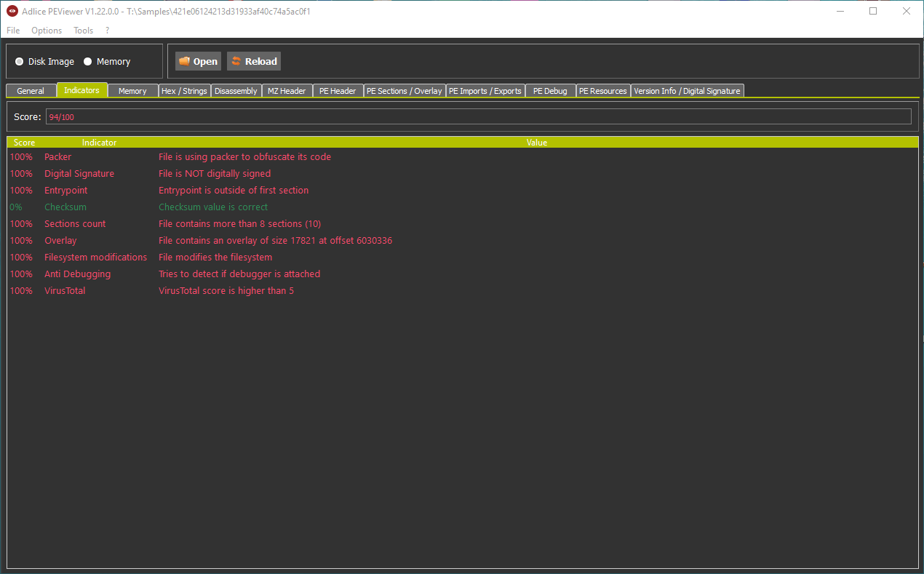Select the VirusTotal indicator row
This screenshot has height=574, width=924.
tap(65, 291)
